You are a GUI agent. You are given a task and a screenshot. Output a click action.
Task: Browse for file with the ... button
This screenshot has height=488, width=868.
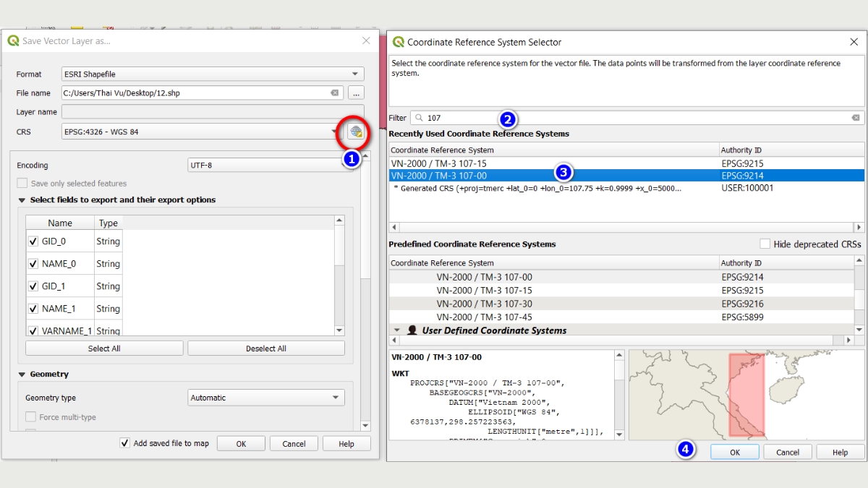pos(356,93)
